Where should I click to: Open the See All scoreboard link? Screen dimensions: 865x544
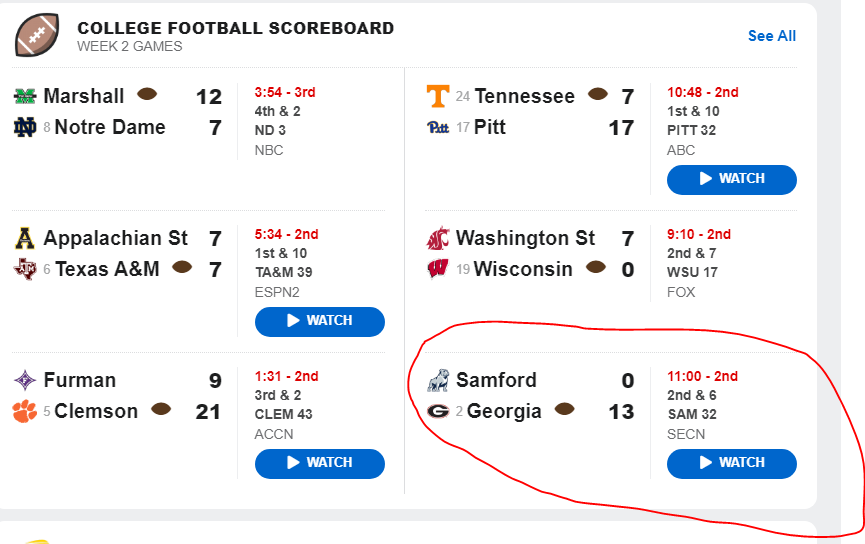pos(772,36)
